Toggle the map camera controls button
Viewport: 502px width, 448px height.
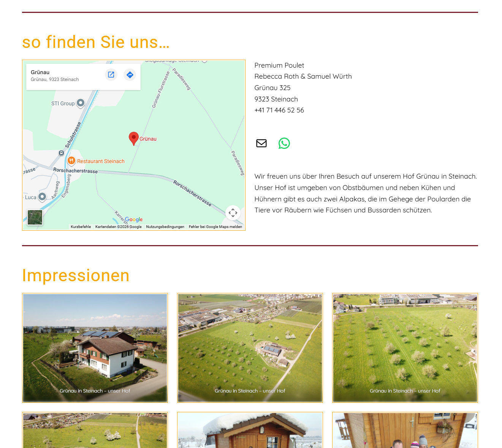tap(233, 213)
